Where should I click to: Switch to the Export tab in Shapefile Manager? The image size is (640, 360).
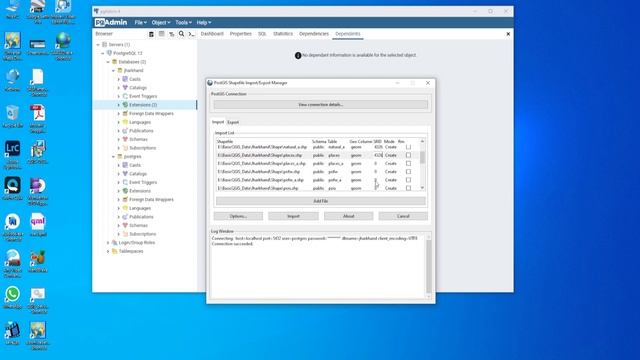coord(233,122)
